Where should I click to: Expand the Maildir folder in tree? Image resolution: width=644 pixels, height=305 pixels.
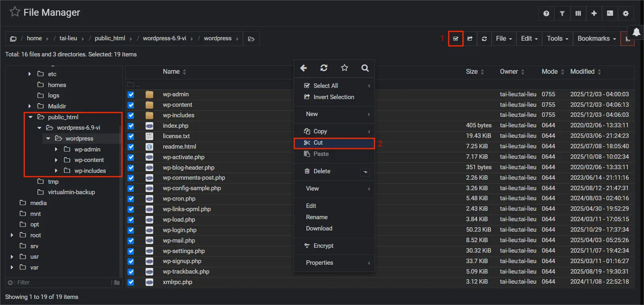click(29, 106)
